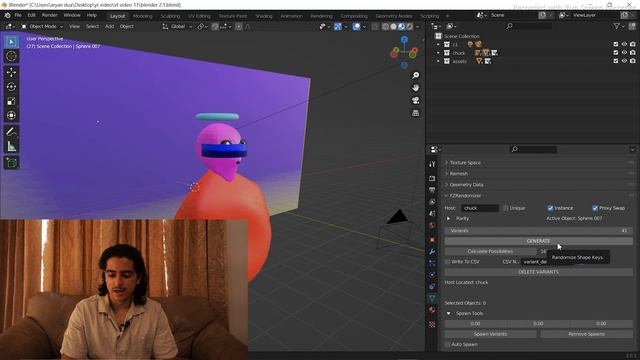Click the Spawn Variants button
This screenshot has height=360, width=640.
click(490, 334)
